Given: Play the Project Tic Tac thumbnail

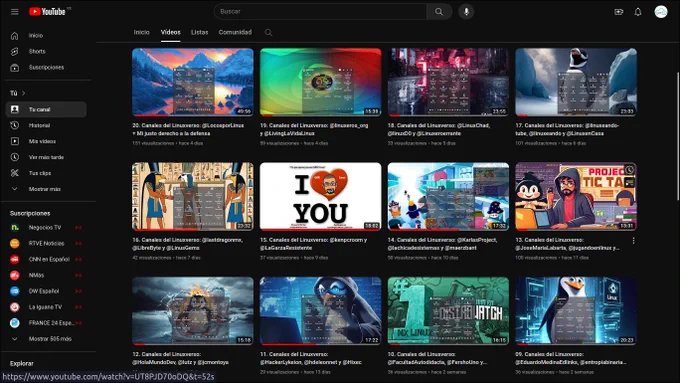Looking at the screenshot, I should coord(576,196).
